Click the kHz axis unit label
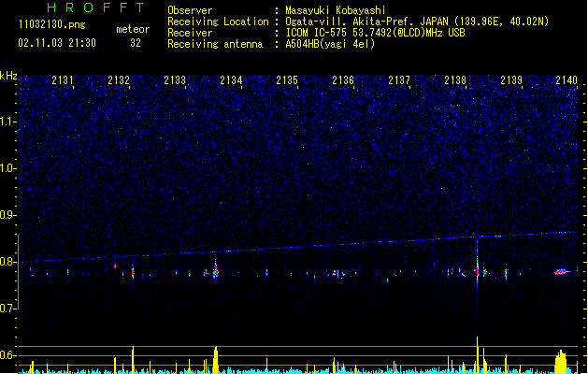 (8, 76)
